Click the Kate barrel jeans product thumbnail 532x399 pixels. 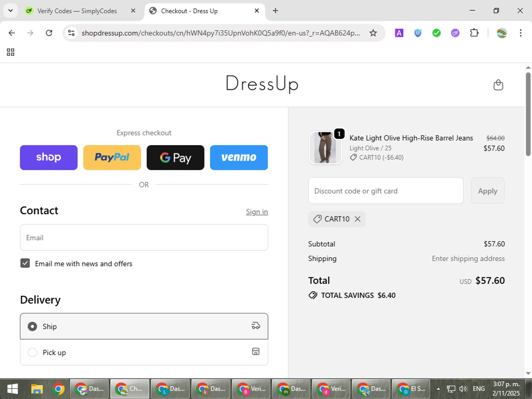click(325, 148)
